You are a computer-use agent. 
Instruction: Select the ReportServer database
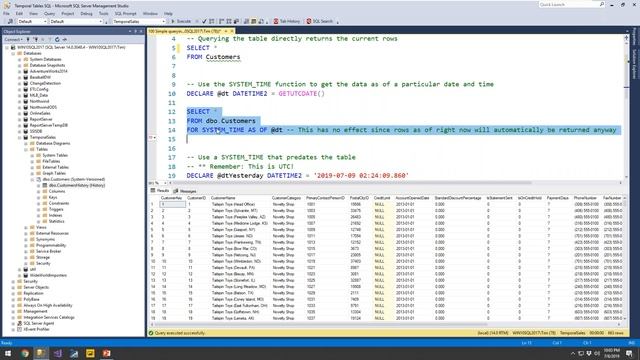point(41,119)
